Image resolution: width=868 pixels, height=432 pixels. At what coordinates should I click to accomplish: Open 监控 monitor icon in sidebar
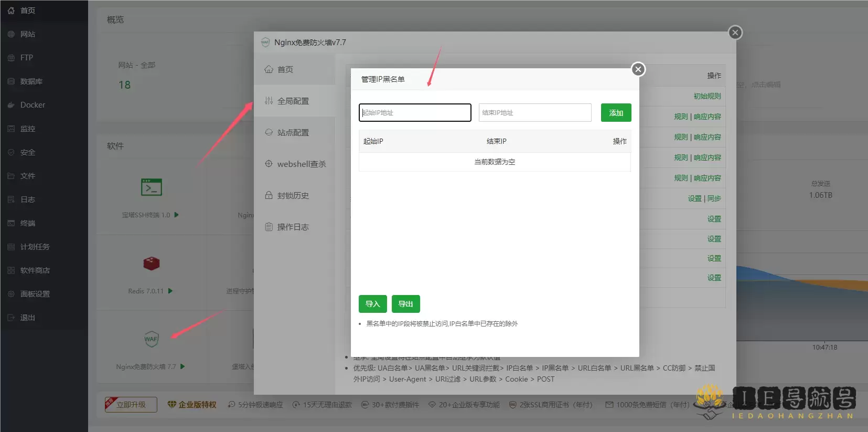11,129
